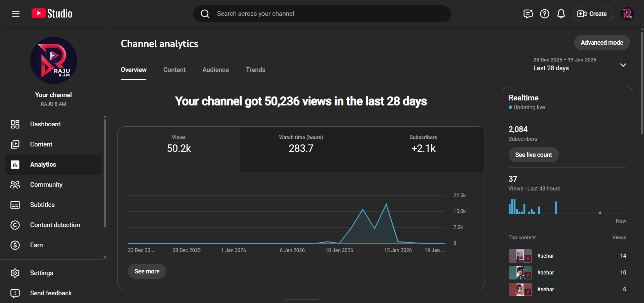Open Settings with gear icon

click(x=41, y=273)
